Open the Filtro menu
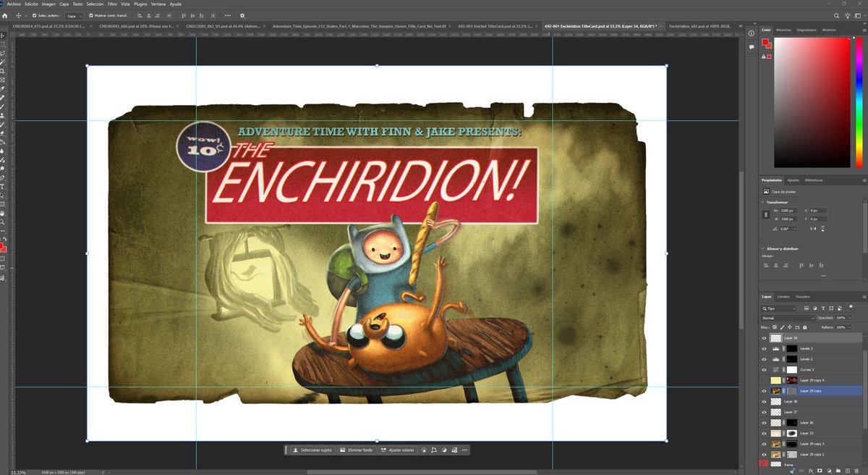 112,4
